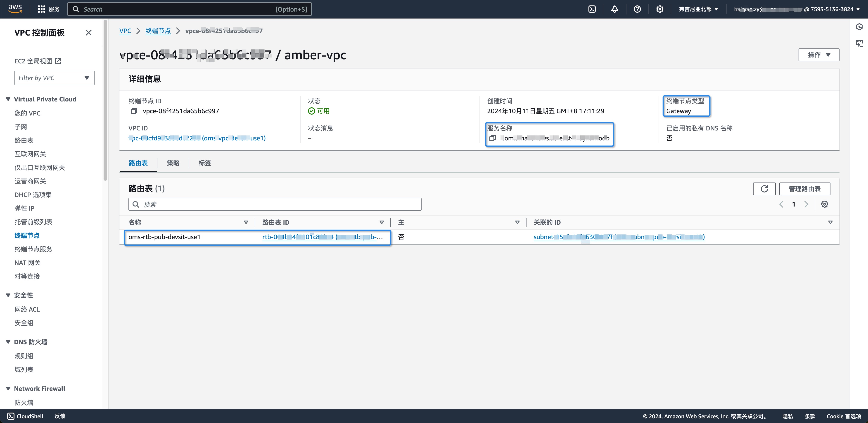This screenshot has height=423, width=868.
Task: Open the 操作 actions dropdown
Action: 819,55
